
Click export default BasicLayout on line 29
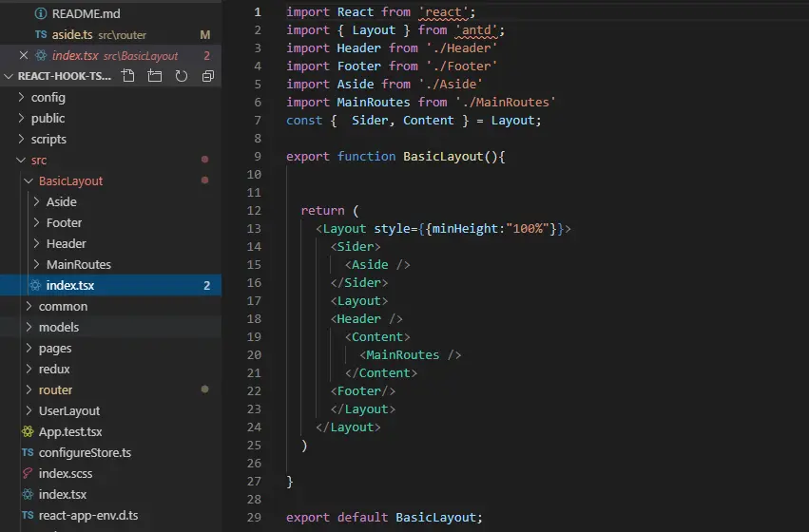point(384,517)
